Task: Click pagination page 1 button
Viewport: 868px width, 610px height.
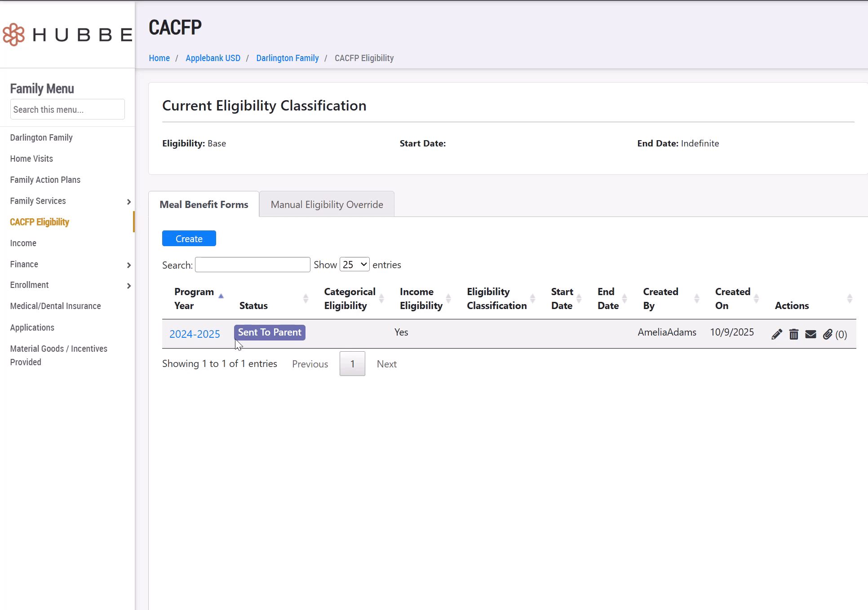Action: coord(352,364)
